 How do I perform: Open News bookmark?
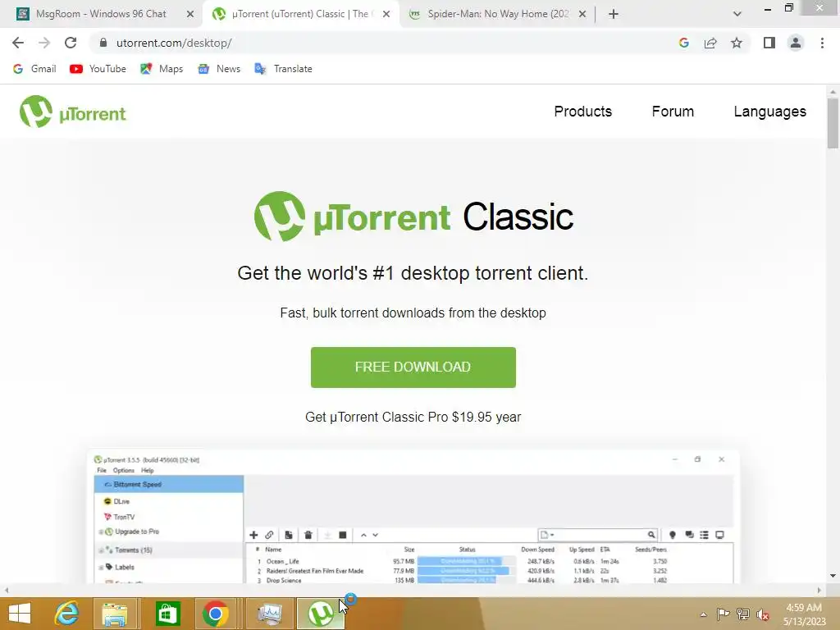[218, 69]
